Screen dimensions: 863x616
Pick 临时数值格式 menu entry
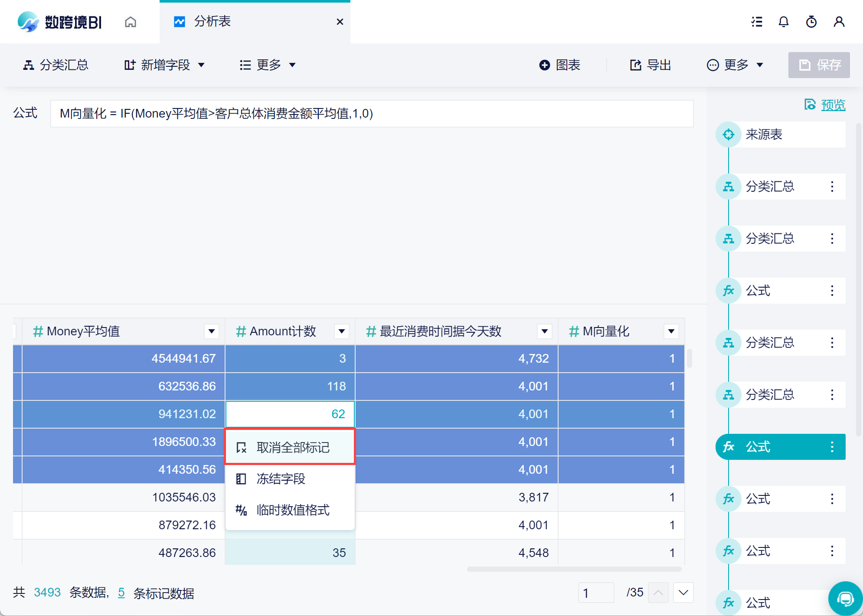pos(291,510)
